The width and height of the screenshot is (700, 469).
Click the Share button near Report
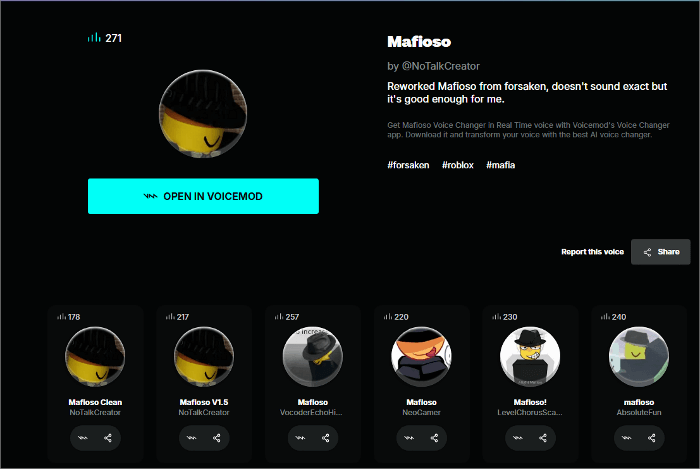point(661,252)
